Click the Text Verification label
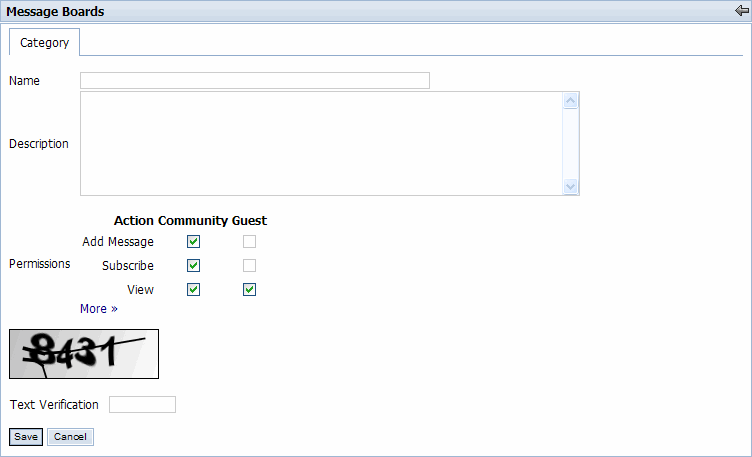The image size is (752, 457). [54, 405]
